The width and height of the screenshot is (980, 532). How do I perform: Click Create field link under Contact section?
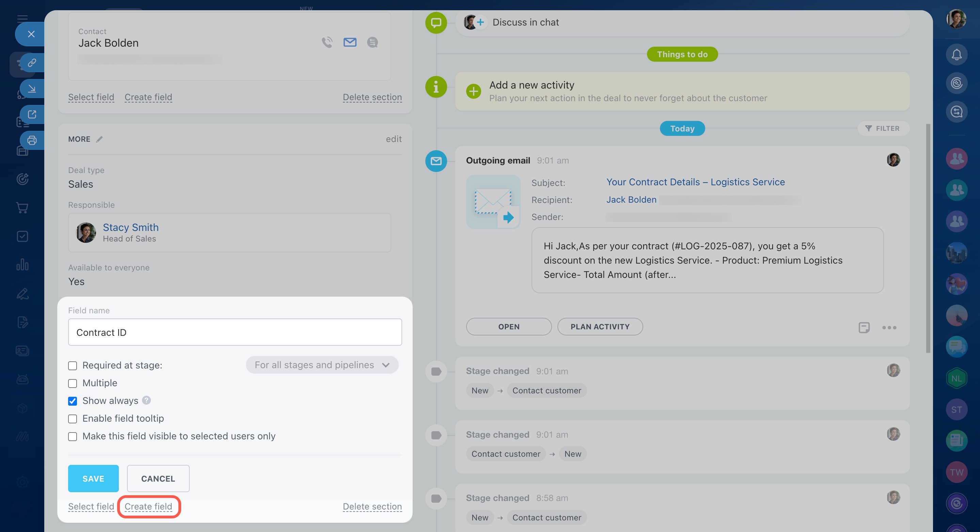click(x=148, y=97)
